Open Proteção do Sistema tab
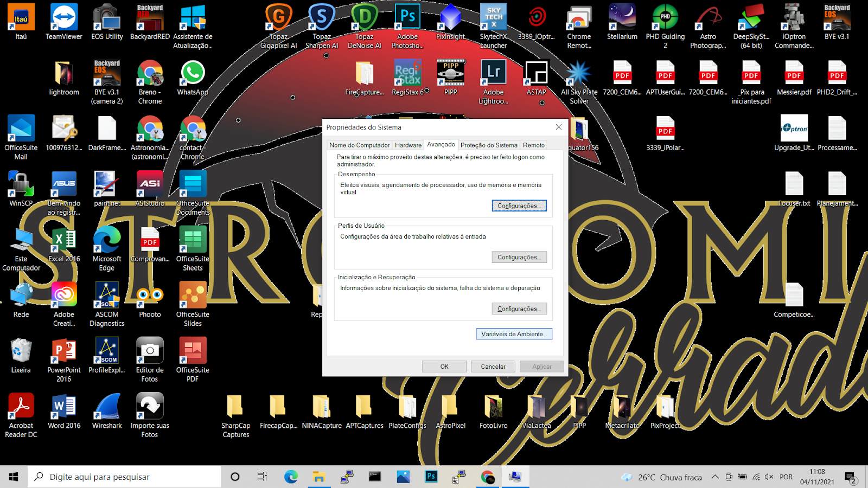This screenshot has height=488, width=868. [489, 145]
